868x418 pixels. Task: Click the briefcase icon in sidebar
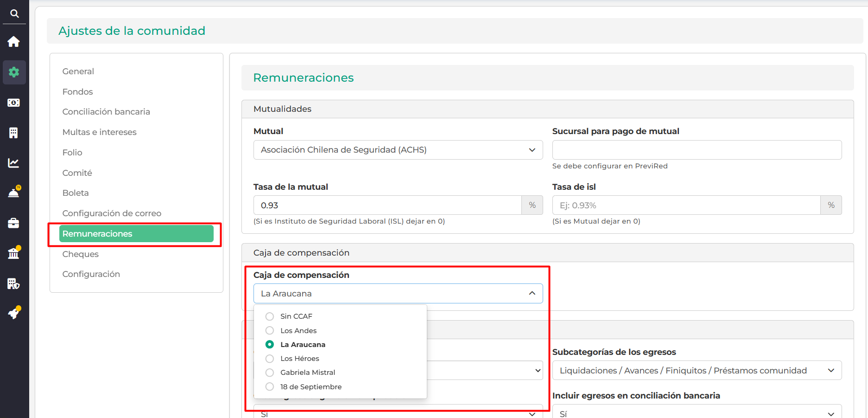coord(14,223)
